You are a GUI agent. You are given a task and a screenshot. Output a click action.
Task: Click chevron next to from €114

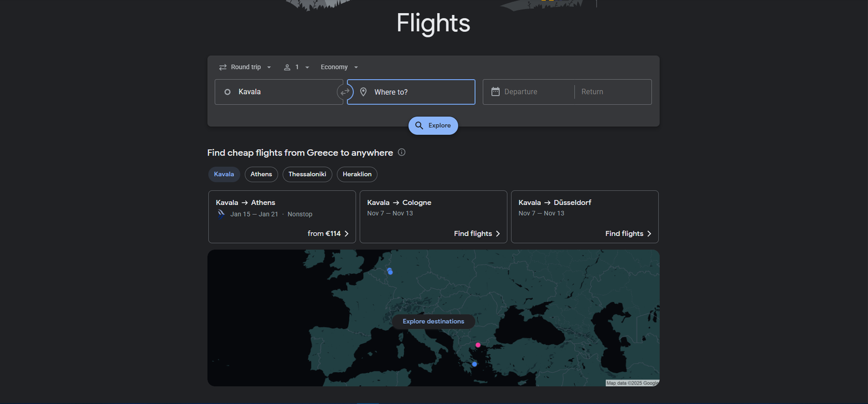(x=346, y=234)
